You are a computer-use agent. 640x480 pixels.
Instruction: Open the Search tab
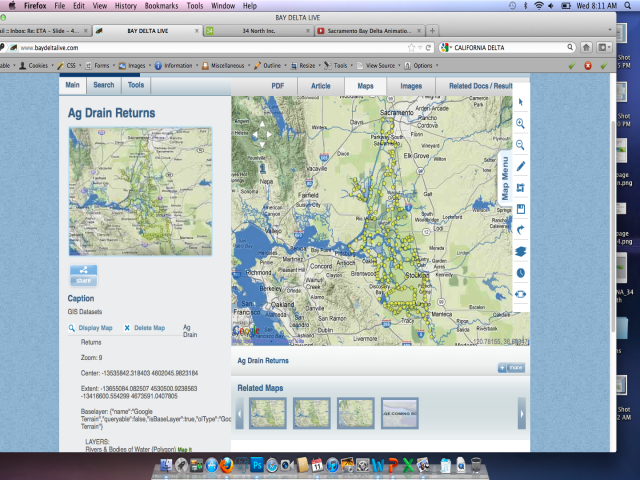pyautogui.click(x=104, y=85)
